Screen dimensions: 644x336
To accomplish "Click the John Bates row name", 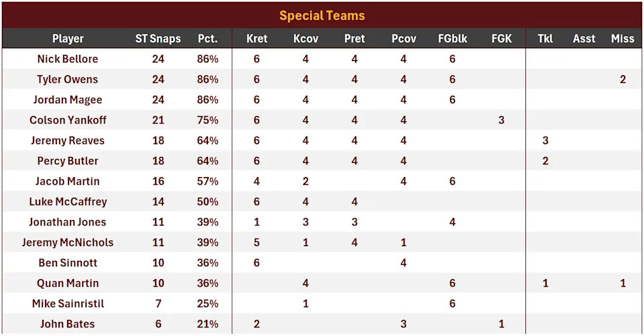I will tap(68, 324).
